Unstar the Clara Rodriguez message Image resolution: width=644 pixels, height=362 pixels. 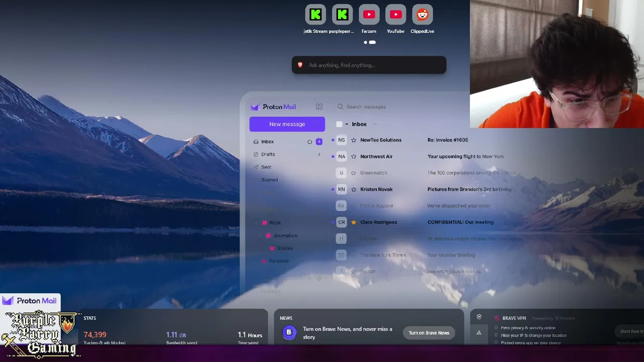pos(354,222)
